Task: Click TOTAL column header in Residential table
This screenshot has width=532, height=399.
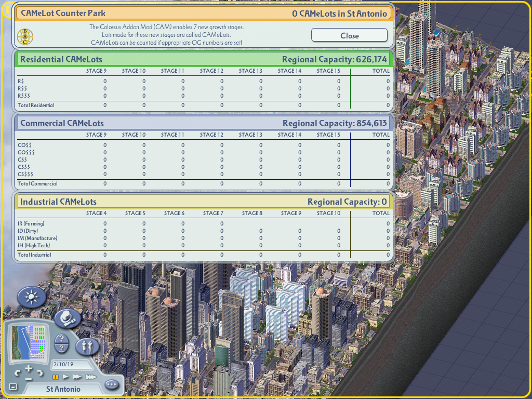Action: 381,71
